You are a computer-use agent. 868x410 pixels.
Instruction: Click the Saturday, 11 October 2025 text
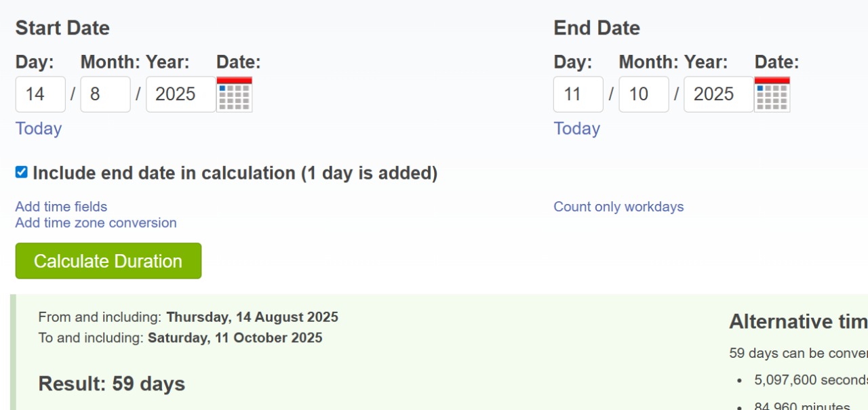(235, 337)
